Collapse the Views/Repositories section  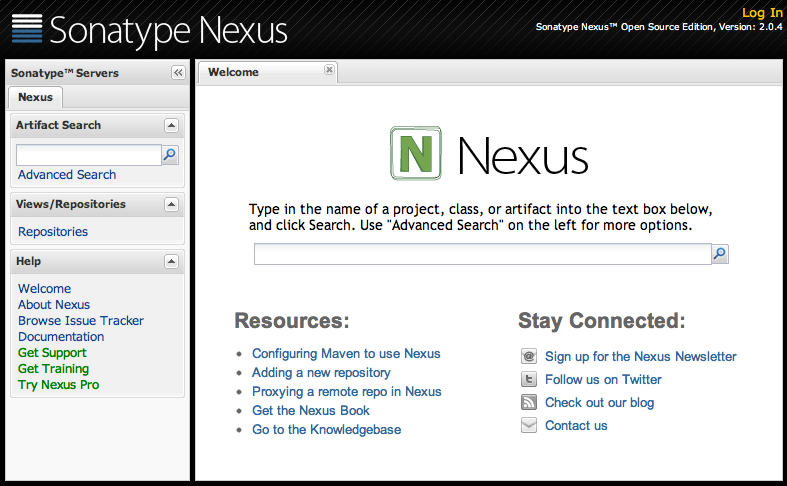[x=171, y=205]
